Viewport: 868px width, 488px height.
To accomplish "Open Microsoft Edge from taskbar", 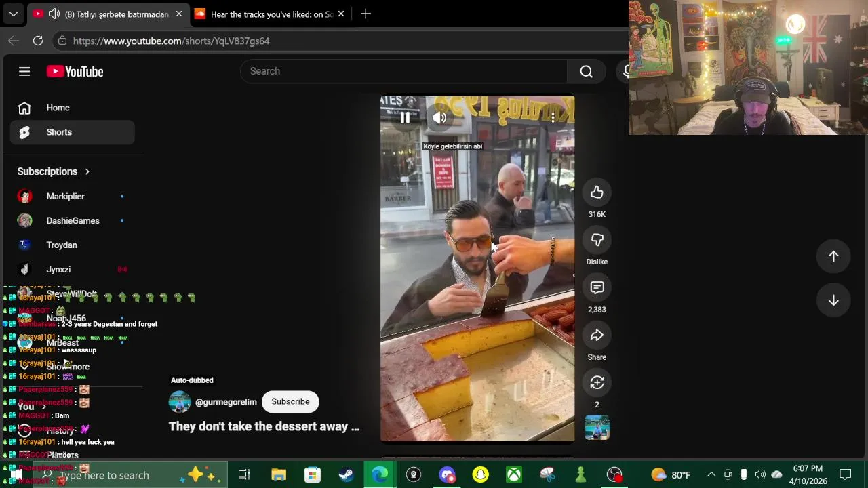I will [379, 475].
